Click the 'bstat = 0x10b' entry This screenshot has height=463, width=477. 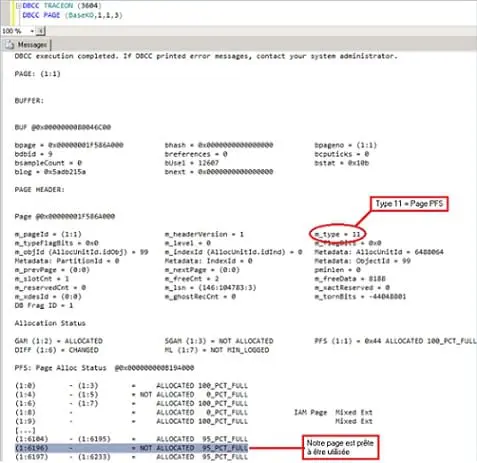pyautogui.click(x=342, y=163)
